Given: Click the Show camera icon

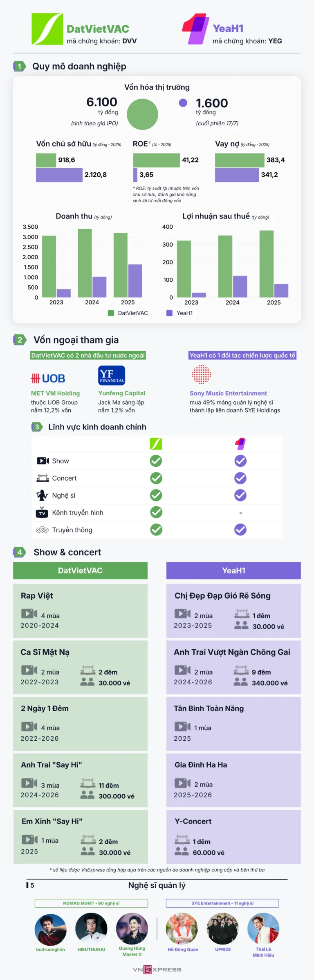Looking at the screenshot, I should click(43, 461).
